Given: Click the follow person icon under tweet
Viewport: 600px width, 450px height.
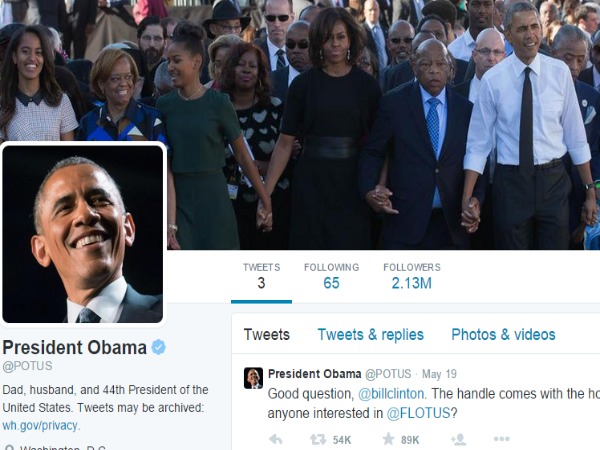Looking at the screenshot, I should [458, 440].
